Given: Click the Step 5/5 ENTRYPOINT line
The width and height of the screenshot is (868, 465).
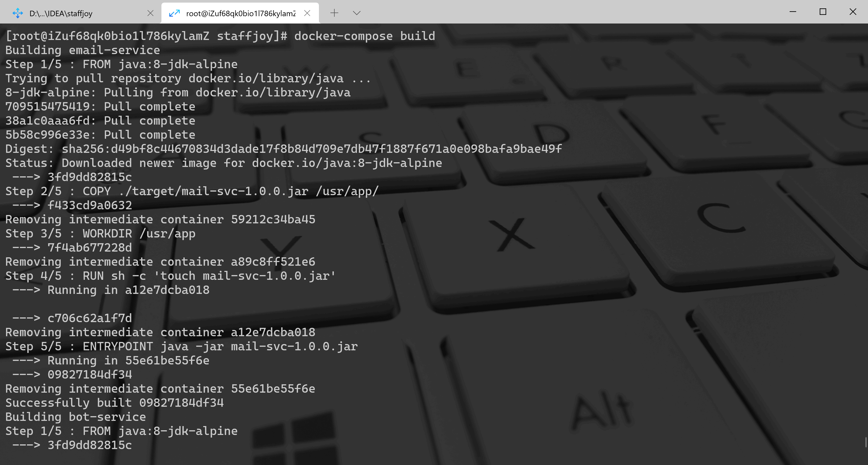Looking at the screenshot, I should pyautogui.click(x=181, y=346).
